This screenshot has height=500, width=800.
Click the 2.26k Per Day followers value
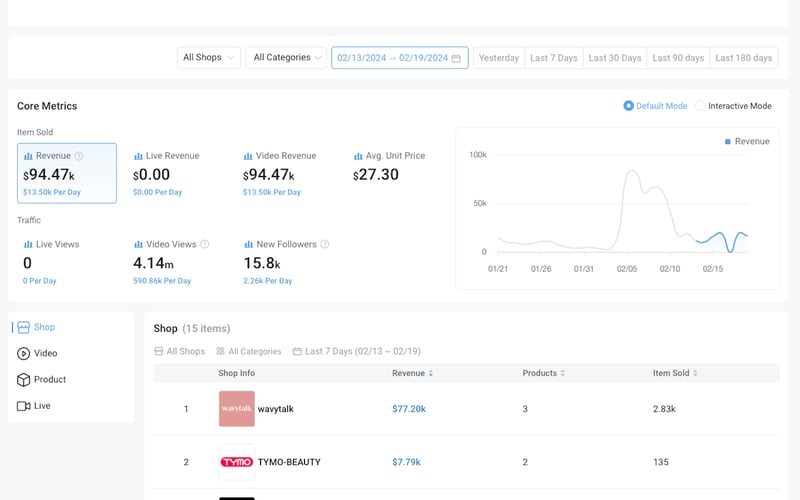point(267,281)
